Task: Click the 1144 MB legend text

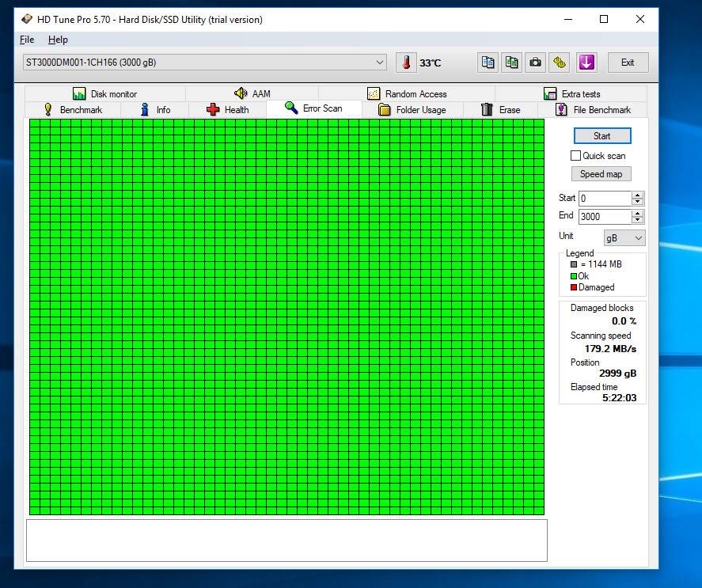Action: (601, 264)
